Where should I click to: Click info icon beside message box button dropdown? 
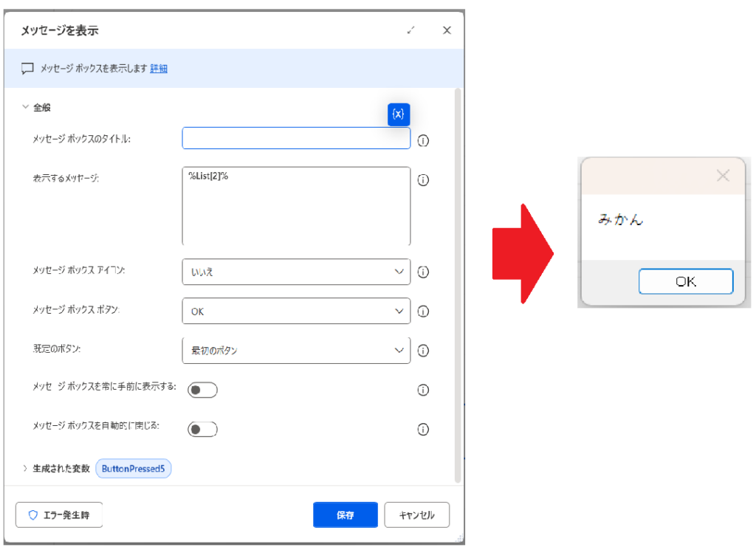pos(423,311)
